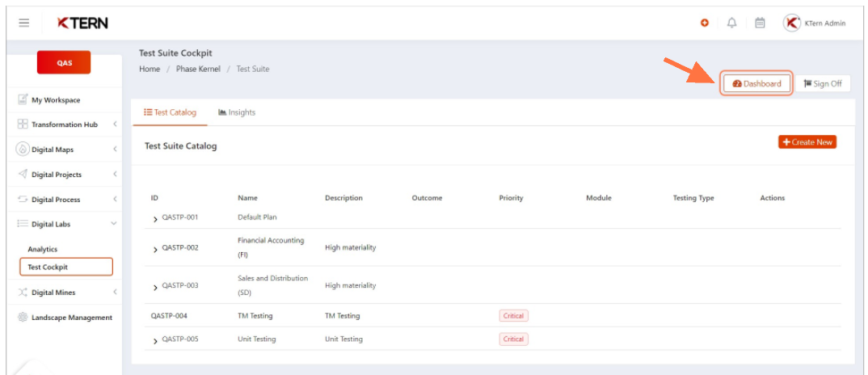Click the Name column header
This screenshot has height=375, width=868.
pyautogui.click(x=247, y=198)
